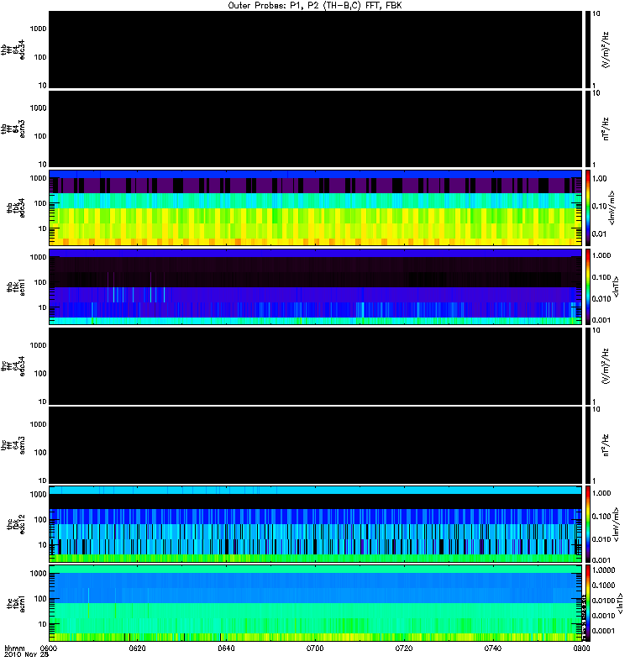This screenshot has width=630, height=672.
Task: Click the 10 y-axis tick of thc fff 64 scm3
Action: click(x=43, y=480)
